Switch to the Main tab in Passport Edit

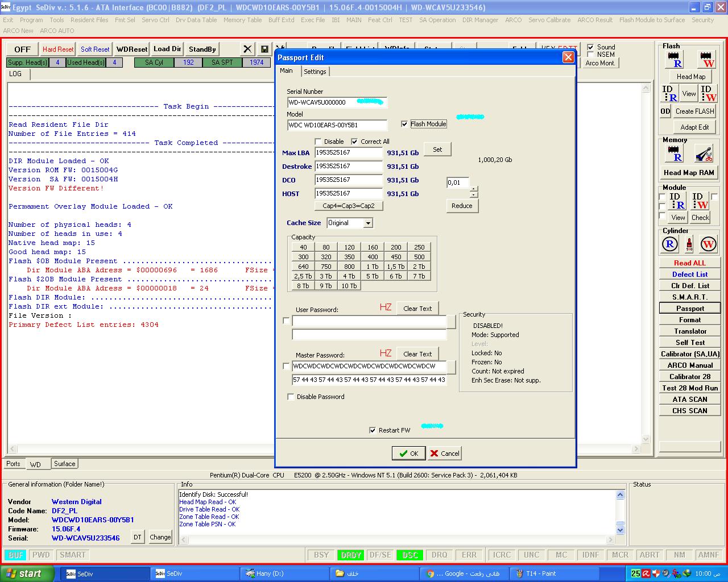pos(286,71)
